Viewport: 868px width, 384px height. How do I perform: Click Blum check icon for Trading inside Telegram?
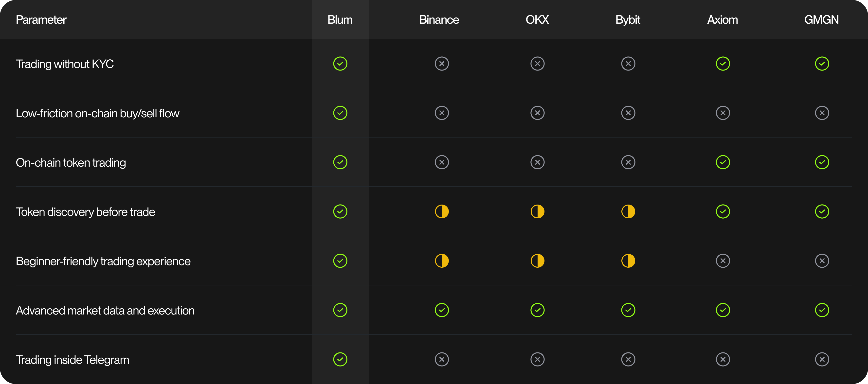coord(340,359)
